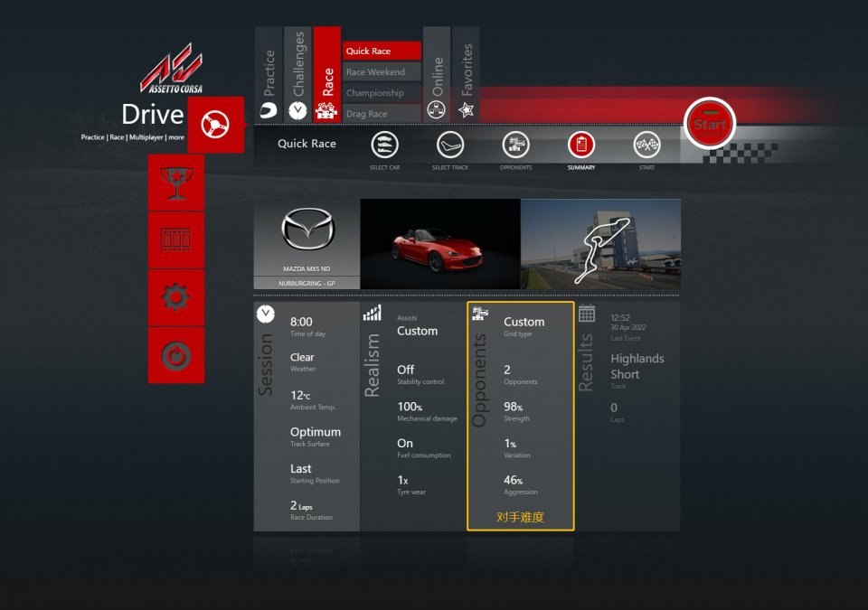Viewport: 868px width, 610px height.
Task: Open the Favorites tab
Action: pyautogui.click(x=467, y=73)
